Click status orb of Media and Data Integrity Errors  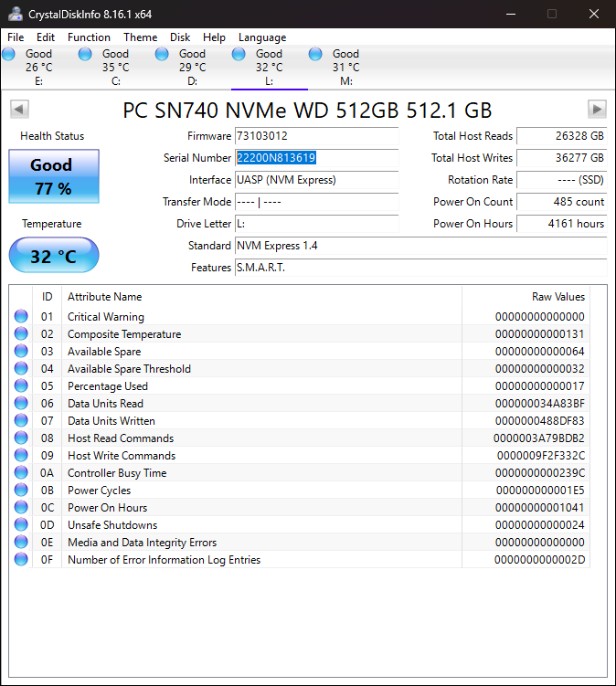21,542
